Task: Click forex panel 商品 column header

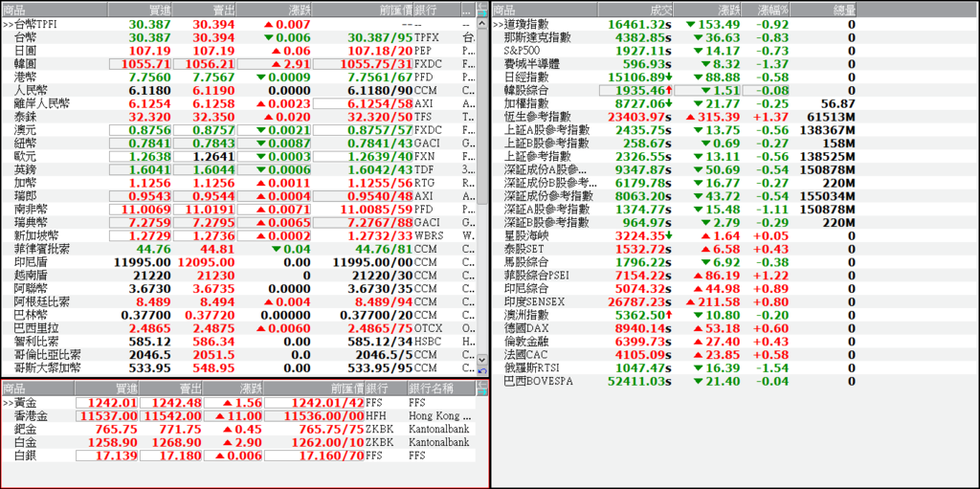Action: (x=55, y=10)
